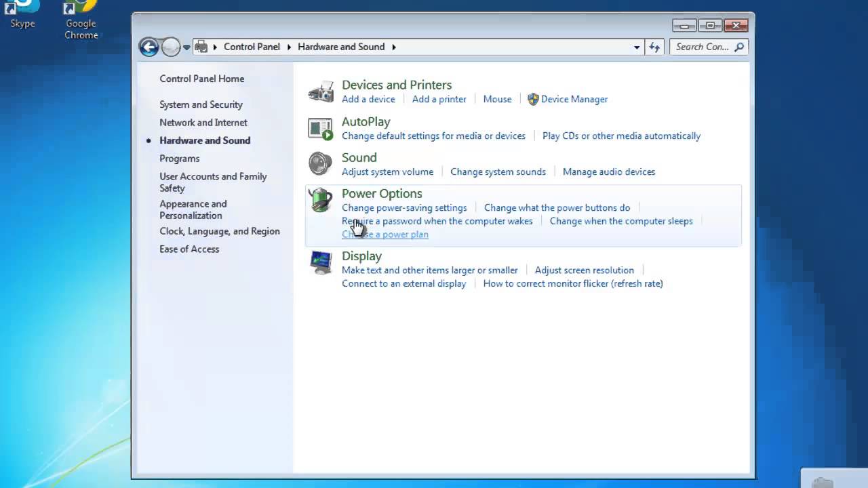Click the search magnifier icon

[x=739, y=47]
